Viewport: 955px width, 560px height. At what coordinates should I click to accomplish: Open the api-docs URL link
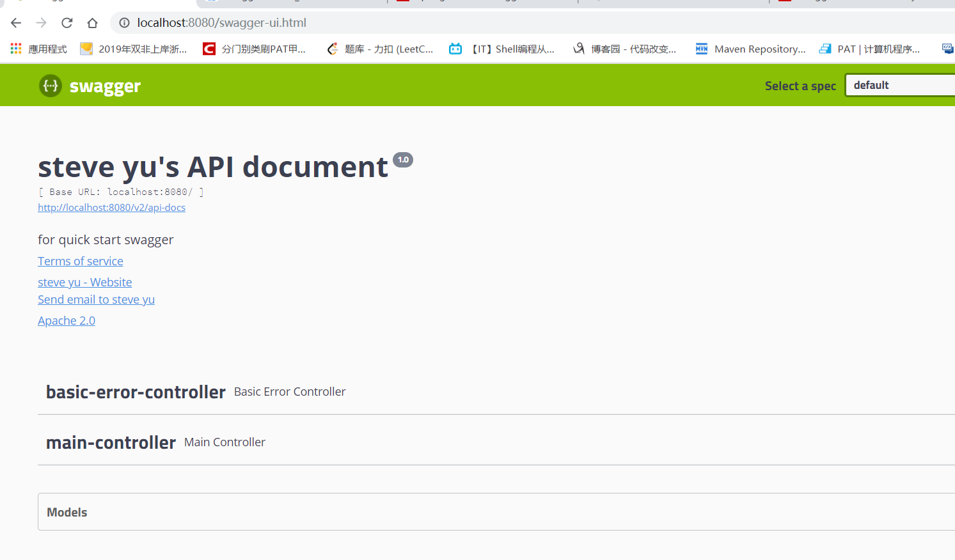pyautogui.click(x=111, y=208)
